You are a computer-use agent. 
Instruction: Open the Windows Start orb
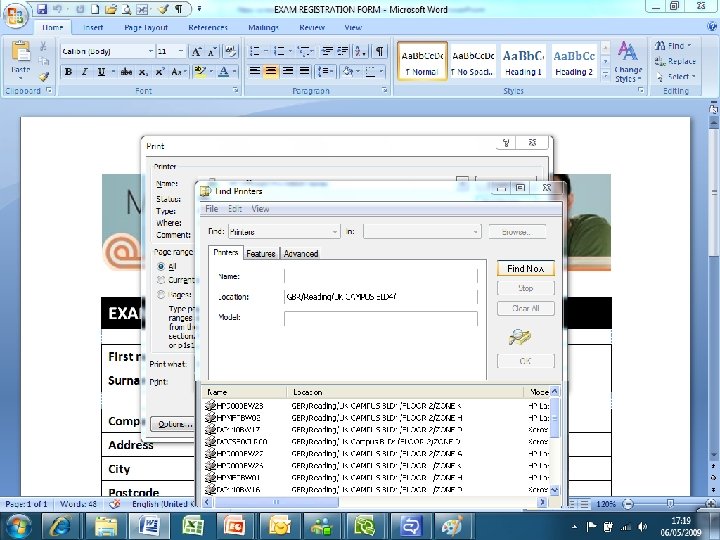pos(18,526)
